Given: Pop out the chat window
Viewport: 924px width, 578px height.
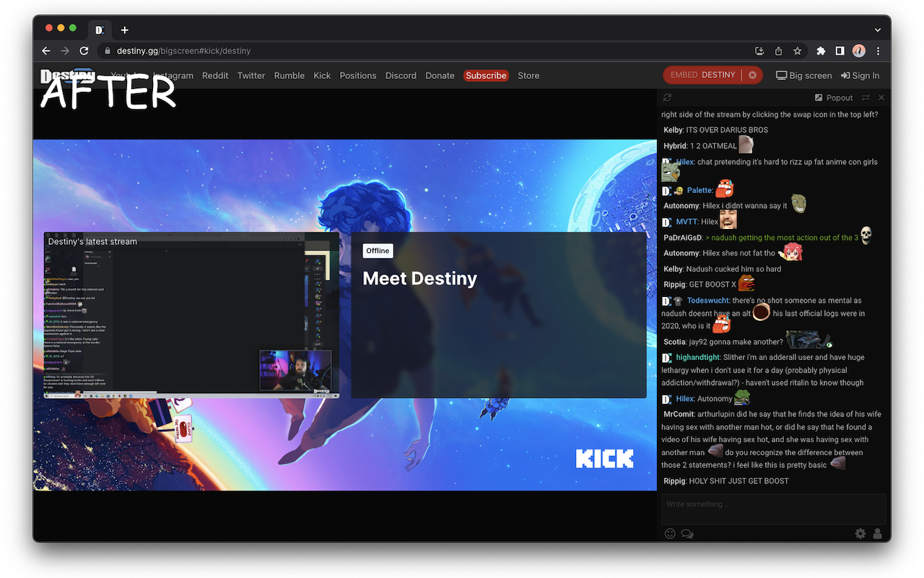Looking at the screenshot, I should [834, 98].
